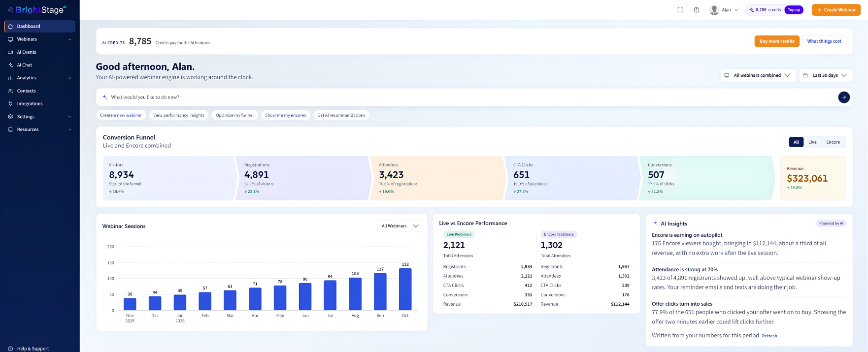Focus the What would you like input
This screenshot has height=352, width=868.
[x=473, y=97]
